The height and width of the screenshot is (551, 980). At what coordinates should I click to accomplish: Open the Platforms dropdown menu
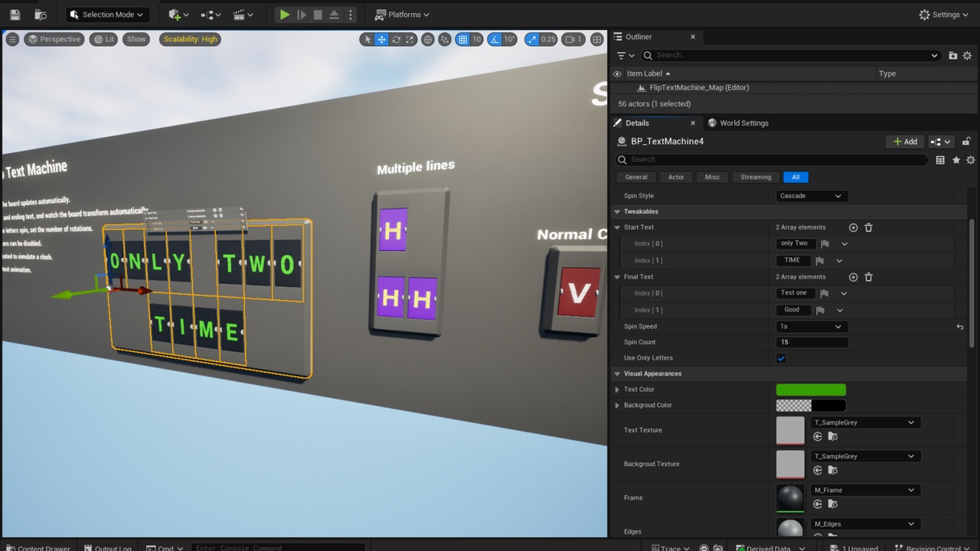(402, 15)
